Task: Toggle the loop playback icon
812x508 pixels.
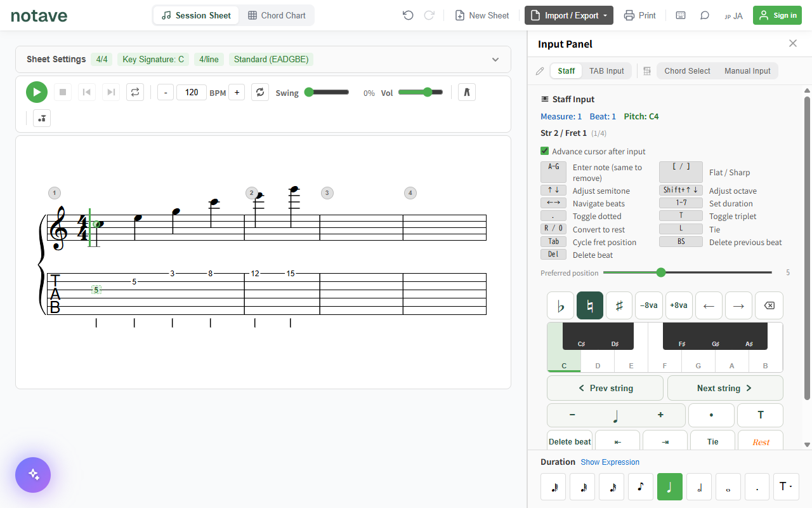Action: 134,92
